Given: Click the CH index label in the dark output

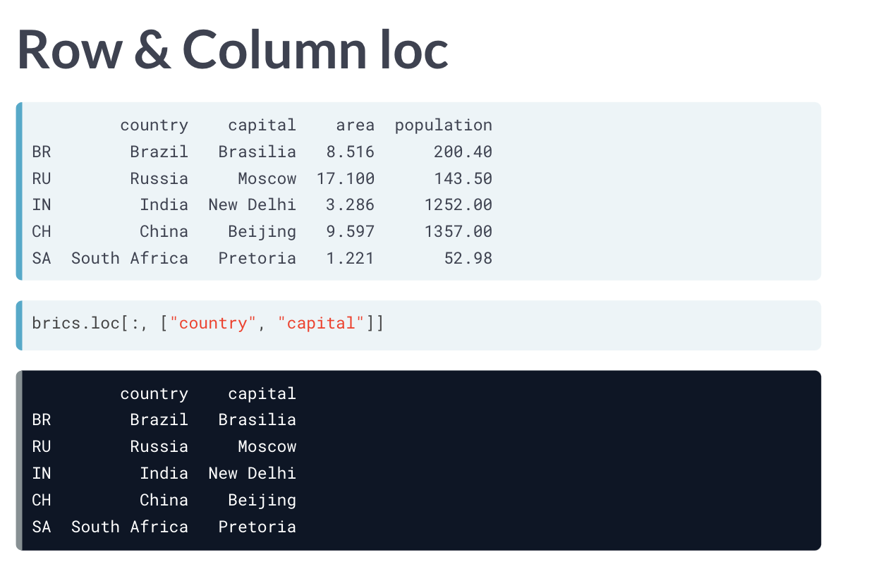Looking at the screenshot, I should [x=42, y=500].
